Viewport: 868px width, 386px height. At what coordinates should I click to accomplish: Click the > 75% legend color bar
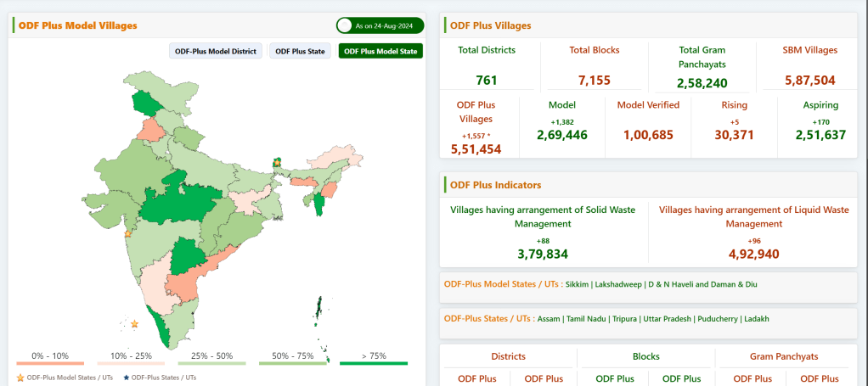[374, 363]
